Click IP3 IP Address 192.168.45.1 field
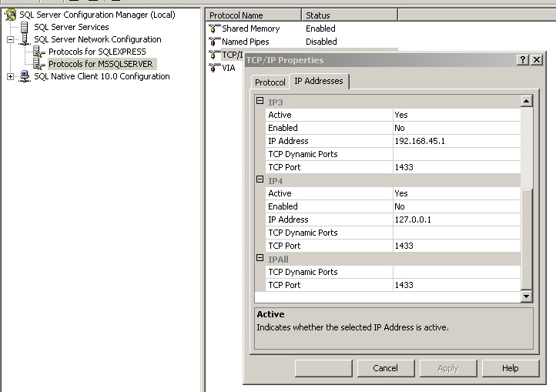This screenshot has height=392, width=556. 457,141
